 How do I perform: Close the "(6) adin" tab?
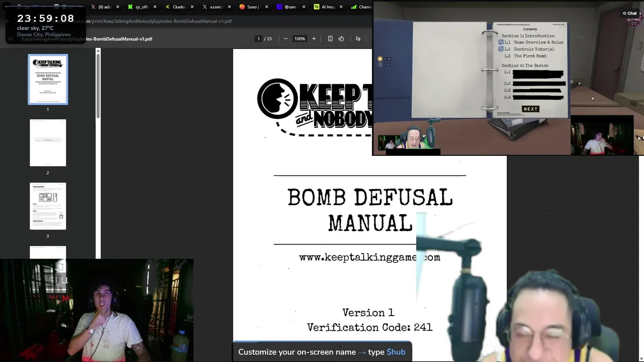coord(118,7)
